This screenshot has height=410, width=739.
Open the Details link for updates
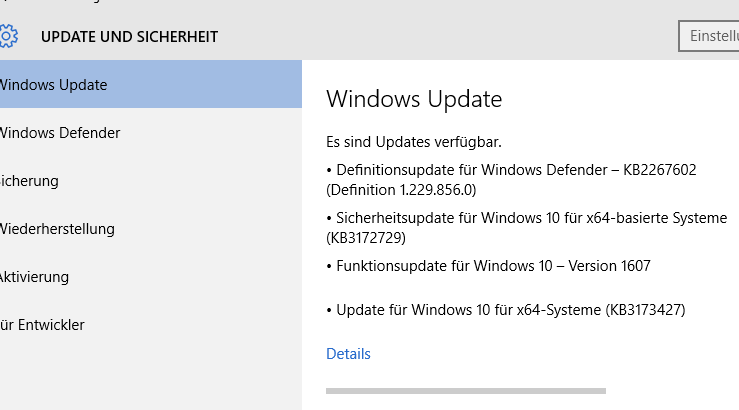pos(348,354)
